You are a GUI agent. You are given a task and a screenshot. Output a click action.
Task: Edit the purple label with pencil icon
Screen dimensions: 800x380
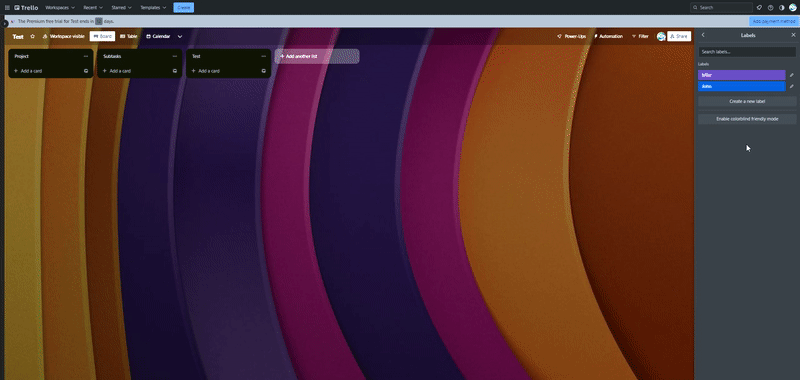point(791,75)
